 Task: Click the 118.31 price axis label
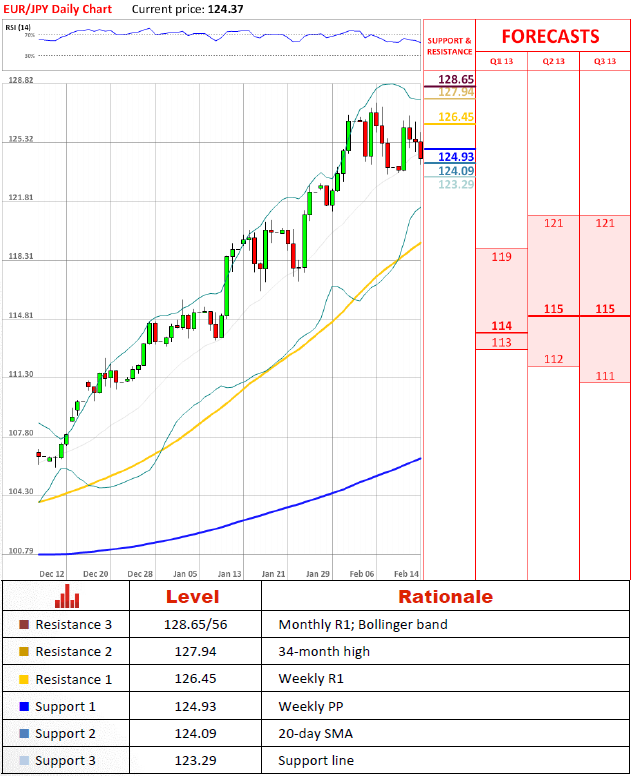[21, 256]
